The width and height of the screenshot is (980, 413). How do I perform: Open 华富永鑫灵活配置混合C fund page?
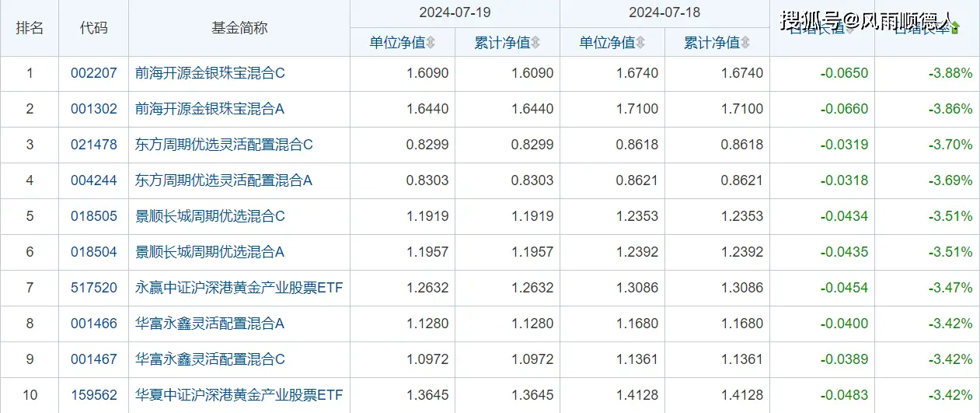[x=211, y=359]
